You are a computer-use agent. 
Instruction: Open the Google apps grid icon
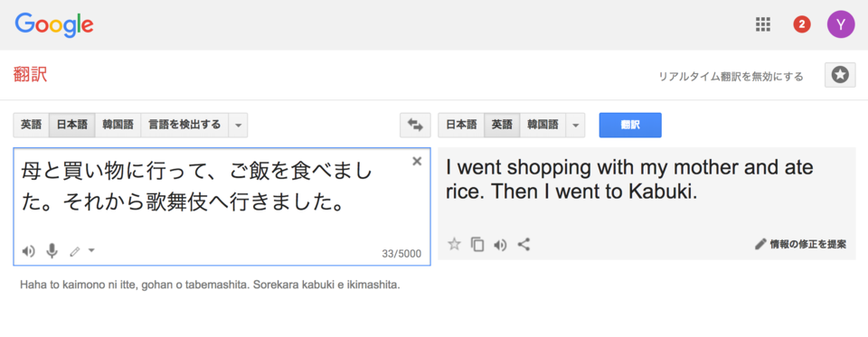point(763,24)
